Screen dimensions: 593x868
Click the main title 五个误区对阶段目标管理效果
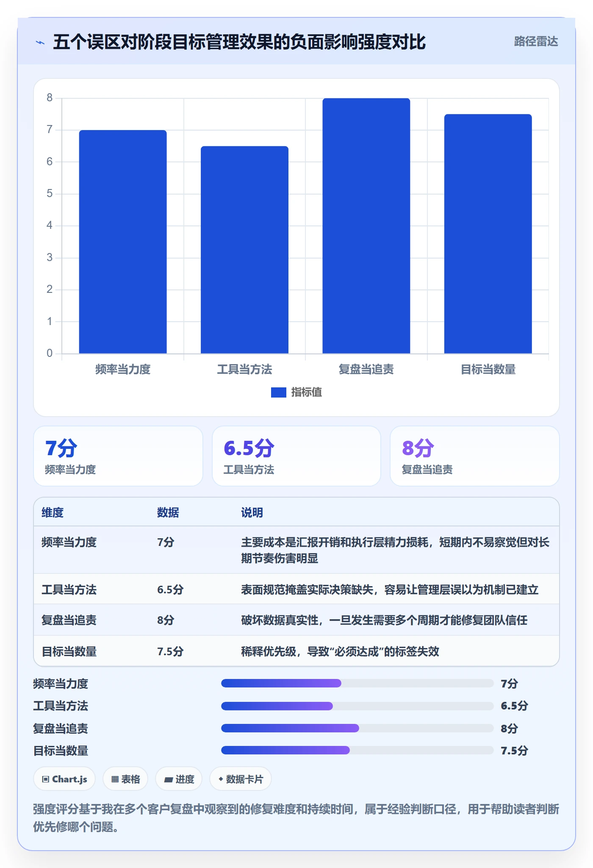239,42
